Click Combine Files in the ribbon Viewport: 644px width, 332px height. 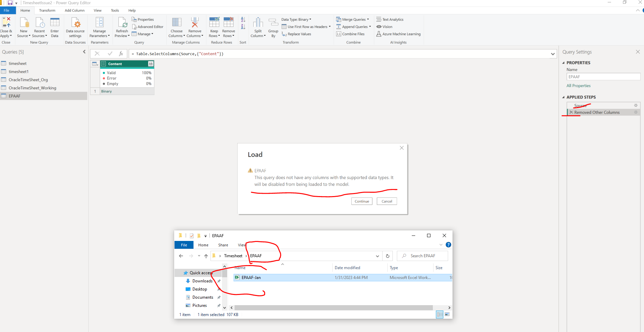click(x=350, y=34)
